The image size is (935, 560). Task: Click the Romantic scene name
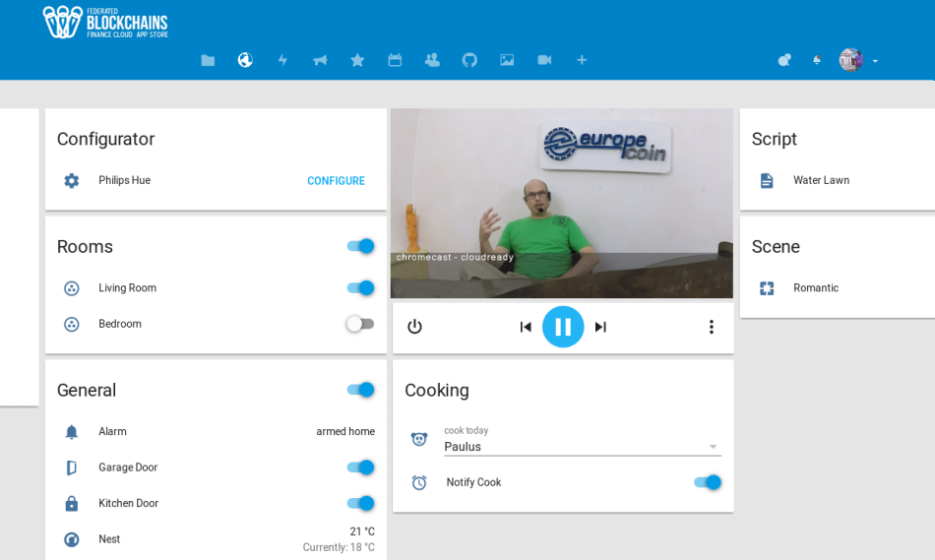click(x=816, y=288)
